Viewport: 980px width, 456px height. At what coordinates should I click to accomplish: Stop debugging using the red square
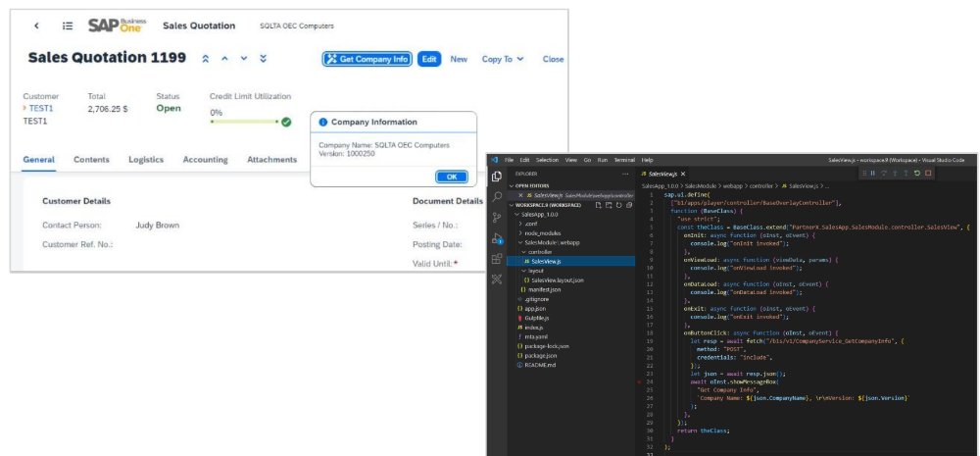[928, 173]
